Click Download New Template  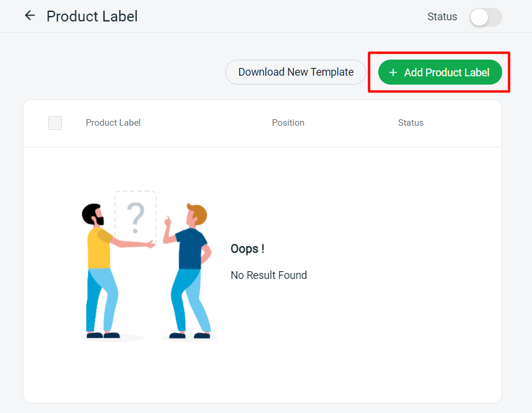tap(295, 72)
